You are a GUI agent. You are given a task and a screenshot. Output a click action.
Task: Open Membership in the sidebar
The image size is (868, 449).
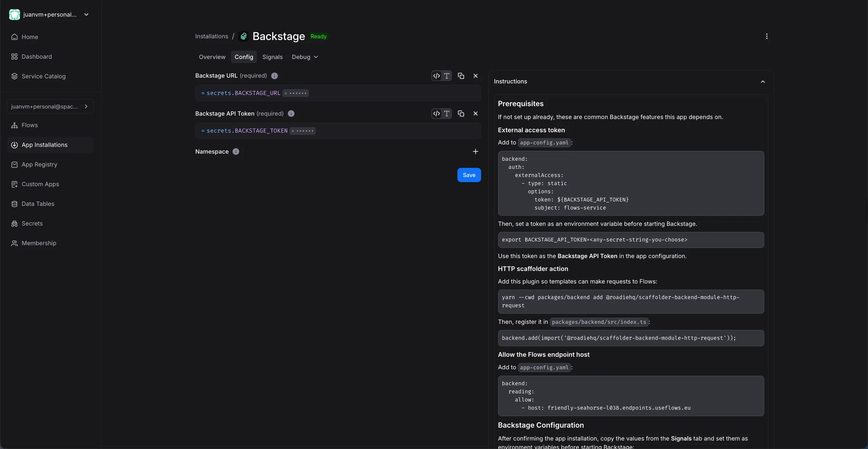(50, 243)
